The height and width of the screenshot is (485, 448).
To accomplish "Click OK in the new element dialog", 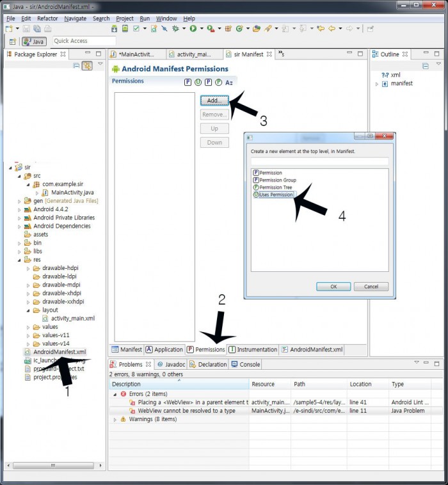I will click(333, 287).
